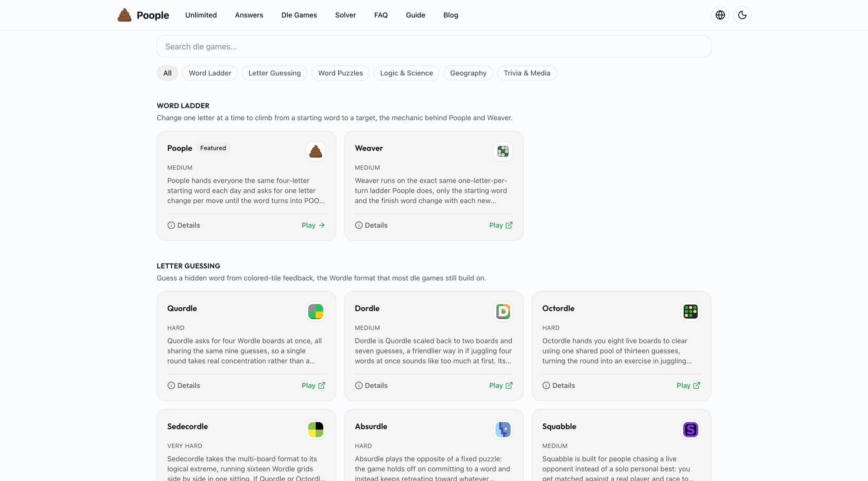Open Details on the Octordle card
The width and height of the screenshot is (868, 481).
coord(559,386)
